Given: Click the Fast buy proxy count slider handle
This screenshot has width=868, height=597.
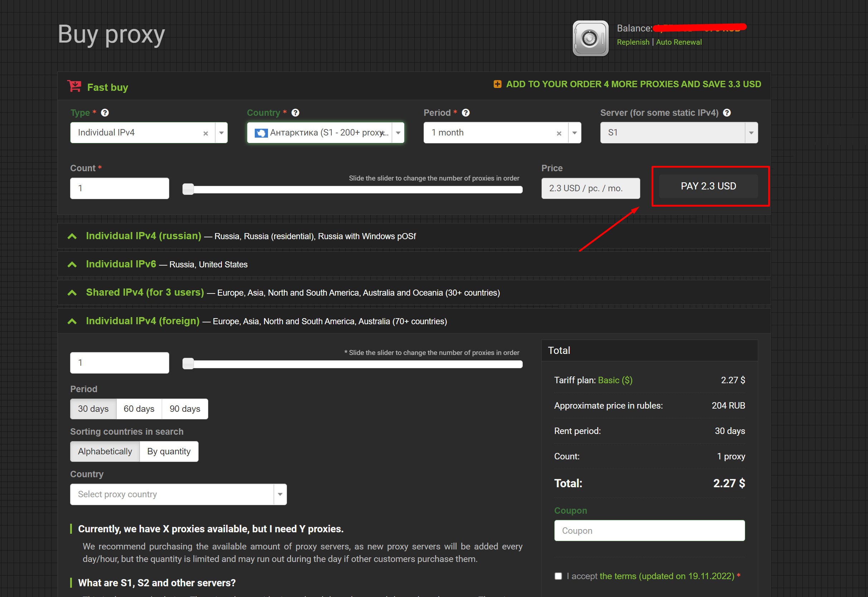Looking at the screenshot, I should click(x=188, y=189).
